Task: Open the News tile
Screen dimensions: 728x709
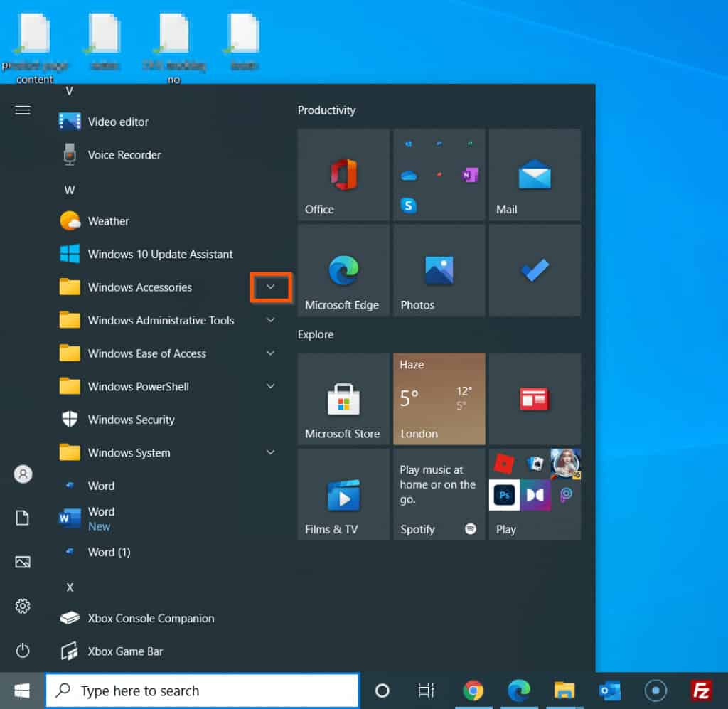Action: point(535,399)
